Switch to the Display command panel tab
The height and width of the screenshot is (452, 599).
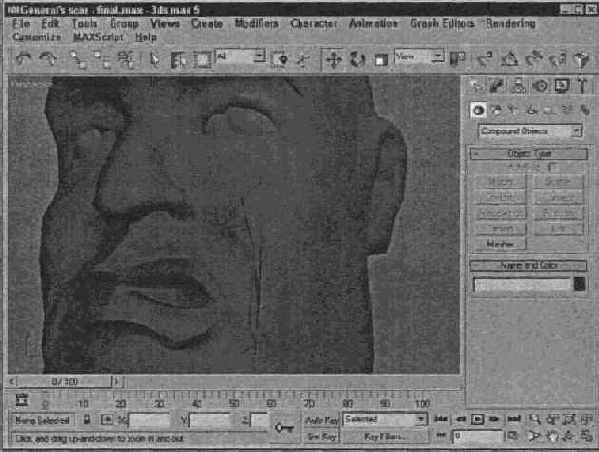point(561,86)
